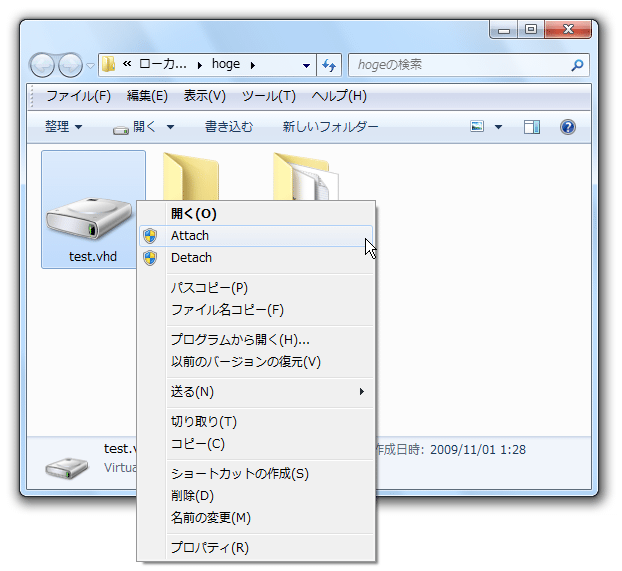622x571 pixels.
Task: Click the refresh button beside address bar
Action: (x=329, y=65)
